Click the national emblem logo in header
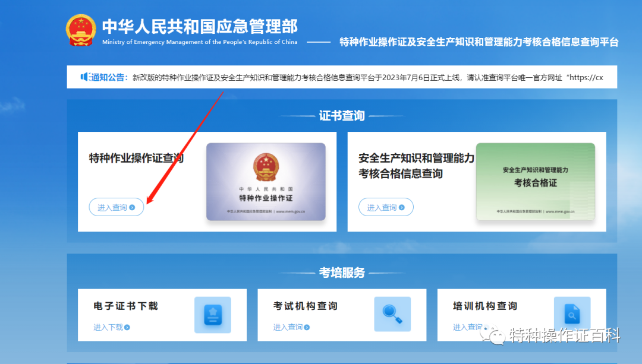Image resolution: width=642 pixels, height=364 pixels. [81, 30]
